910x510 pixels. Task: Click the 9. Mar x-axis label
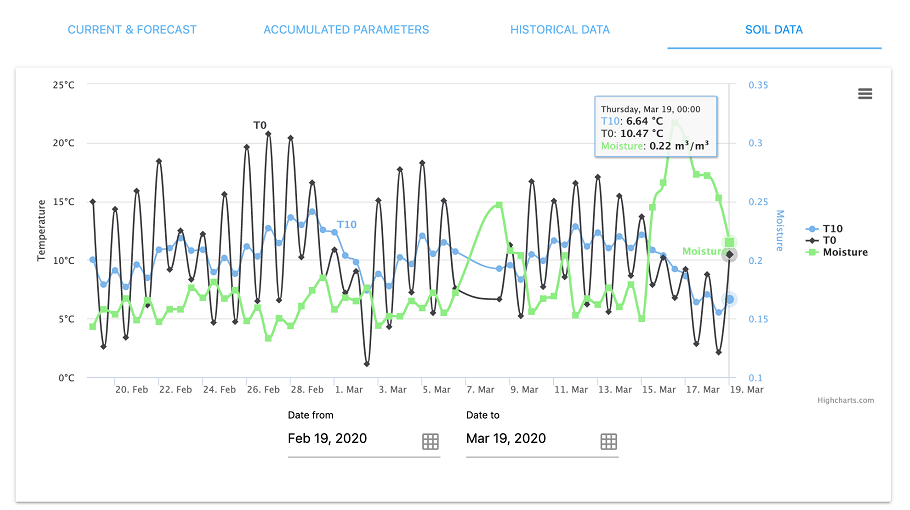(x=524, y=390)
